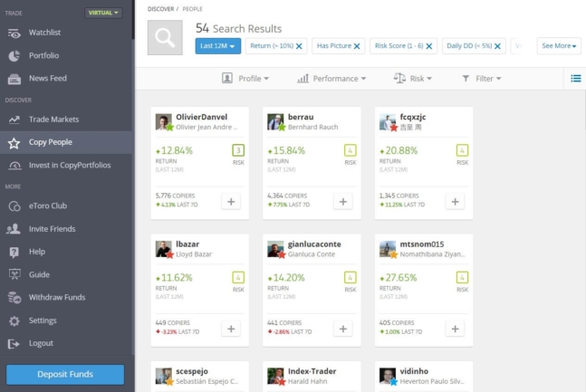Add OlivierDanvel with the plus button
586x392 pixels.
click(231, 202)
